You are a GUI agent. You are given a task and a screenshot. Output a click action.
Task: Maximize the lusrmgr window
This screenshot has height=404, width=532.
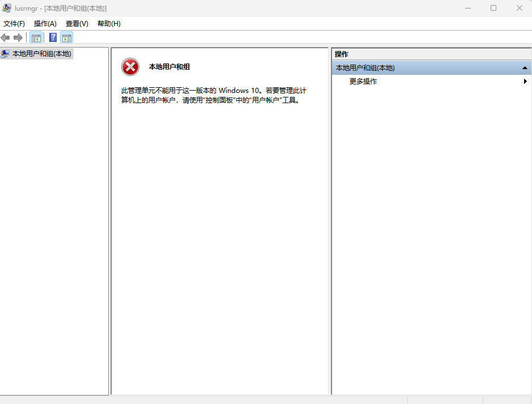pos(493,8)
